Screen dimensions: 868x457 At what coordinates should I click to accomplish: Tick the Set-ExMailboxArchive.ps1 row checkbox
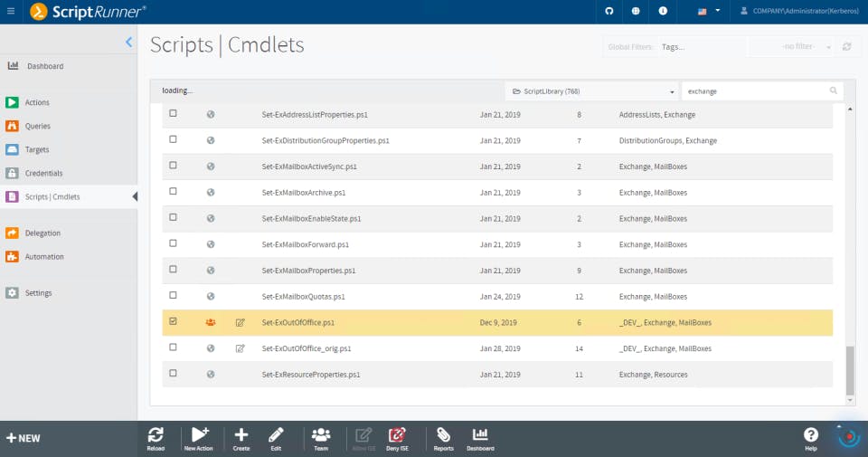click(x=174, y=191)
